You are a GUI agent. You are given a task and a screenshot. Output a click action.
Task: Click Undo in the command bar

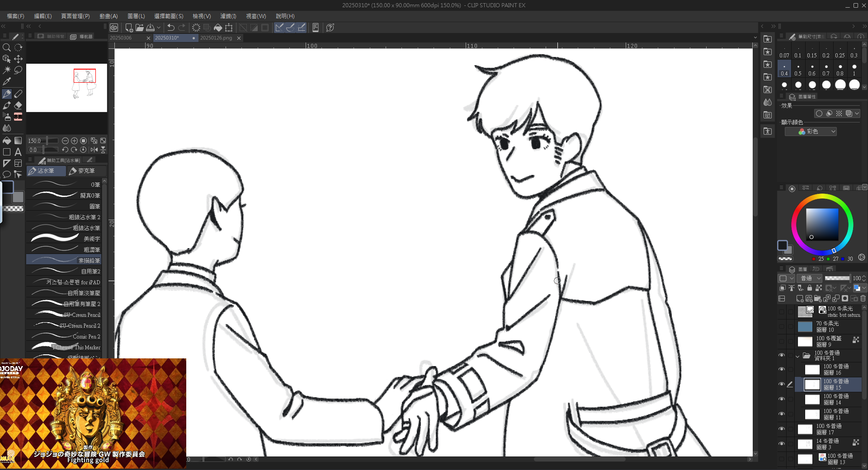pyautogui.click(x=170, y=28)
